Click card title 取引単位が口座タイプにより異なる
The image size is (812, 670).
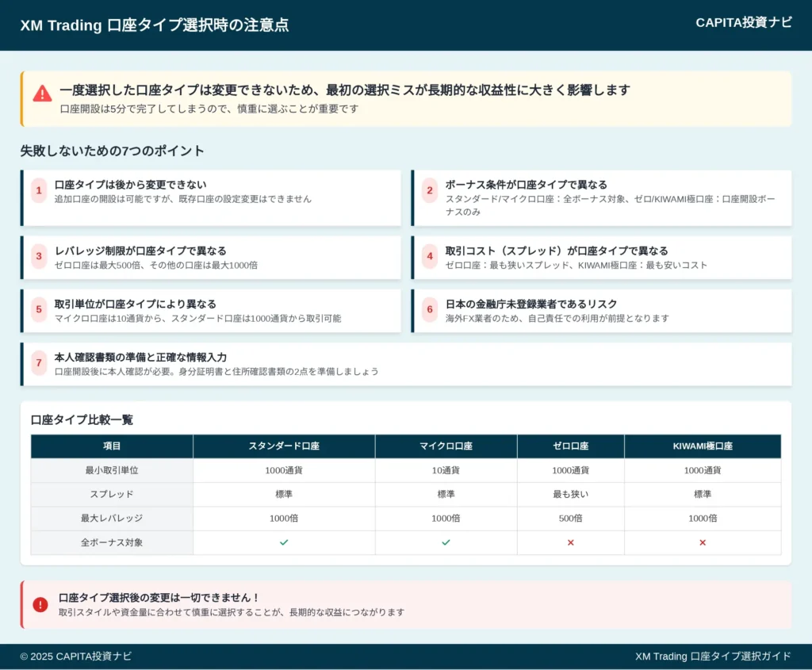coord(135,304)
